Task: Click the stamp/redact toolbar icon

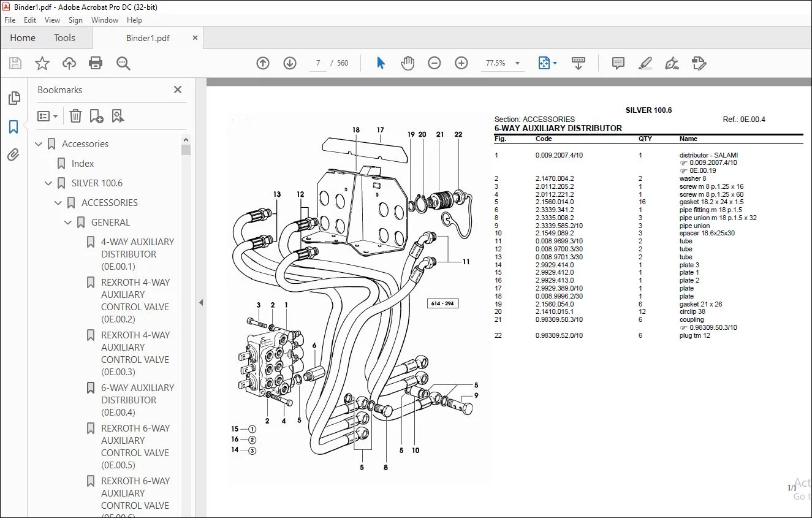Action: point(699,63)
